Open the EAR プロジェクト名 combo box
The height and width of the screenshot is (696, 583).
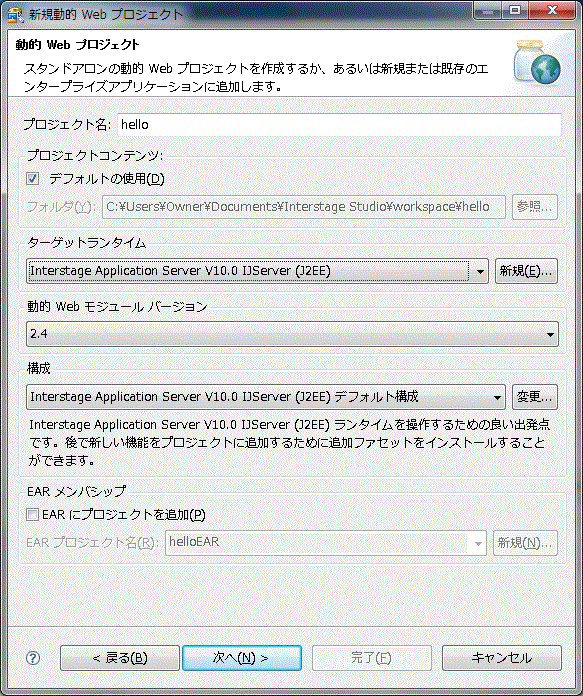(326, 542)
